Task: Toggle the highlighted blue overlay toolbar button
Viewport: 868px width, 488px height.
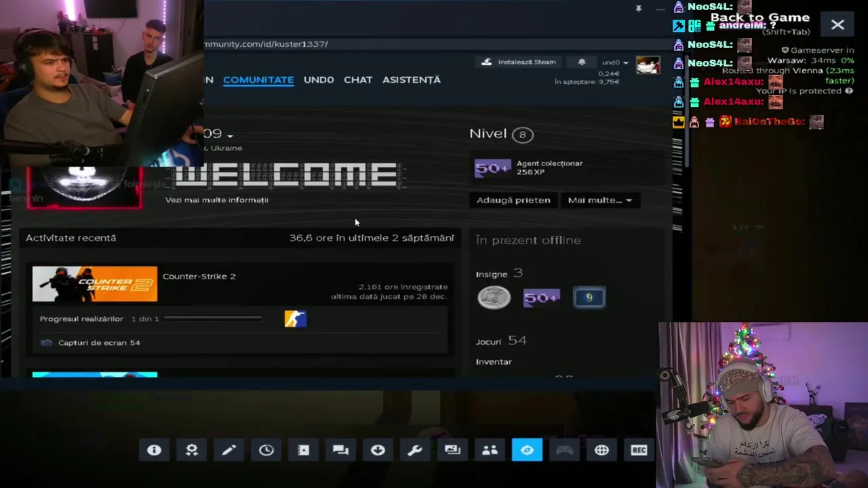Action: coord(527,450)
